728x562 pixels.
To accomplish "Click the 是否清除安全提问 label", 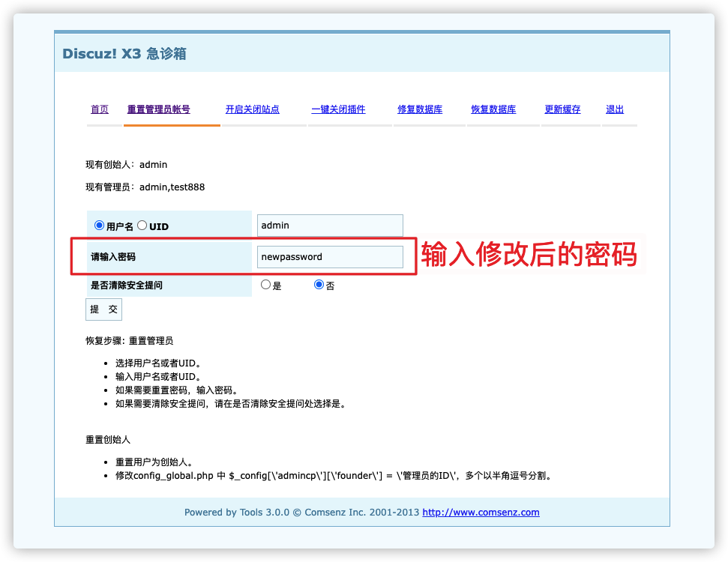I will pos(127,285).
